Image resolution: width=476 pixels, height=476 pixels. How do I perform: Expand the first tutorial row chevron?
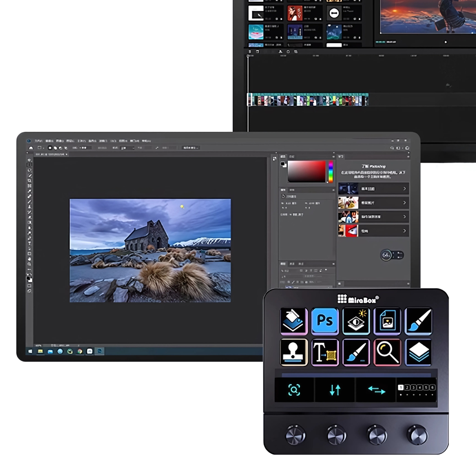point(405,189)
